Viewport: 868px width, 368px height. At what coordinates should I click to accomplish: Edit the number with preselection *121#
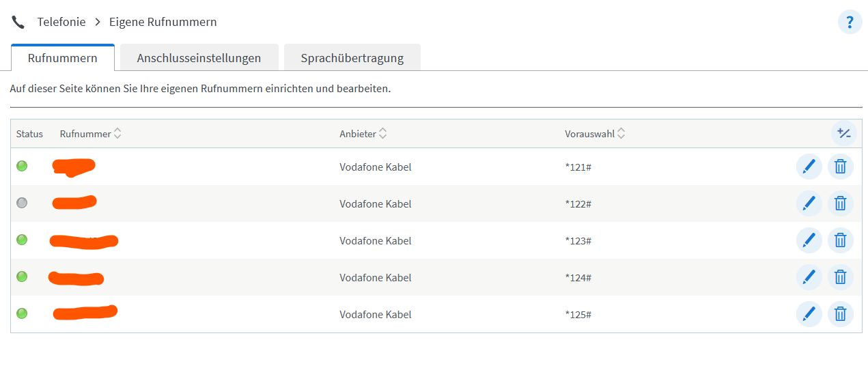(809, 166)
